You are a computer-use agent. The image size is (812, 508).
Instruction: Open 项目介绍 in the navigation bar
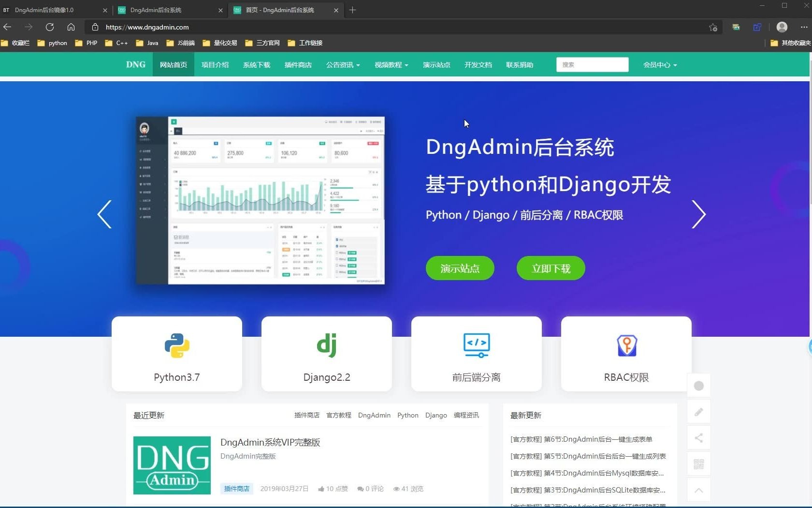(215, 65)
